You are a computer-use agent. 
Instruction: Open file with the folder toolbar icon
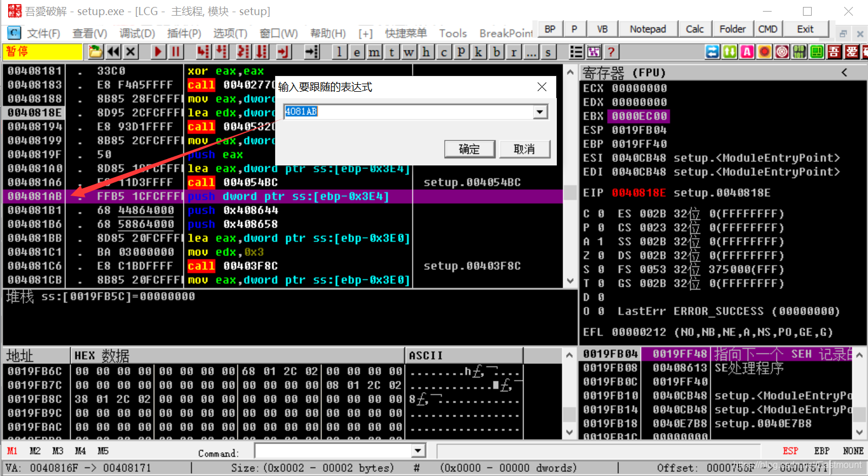coord(96,52)
